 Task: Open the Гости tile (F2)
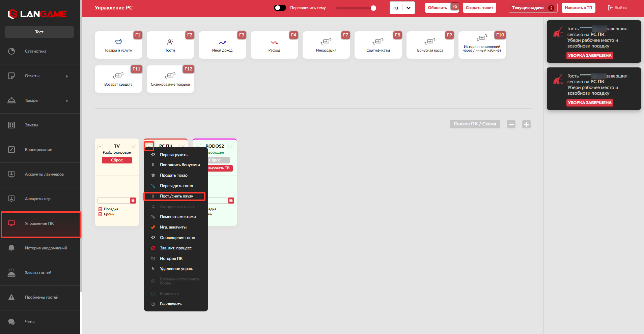[x=170, y=45]
